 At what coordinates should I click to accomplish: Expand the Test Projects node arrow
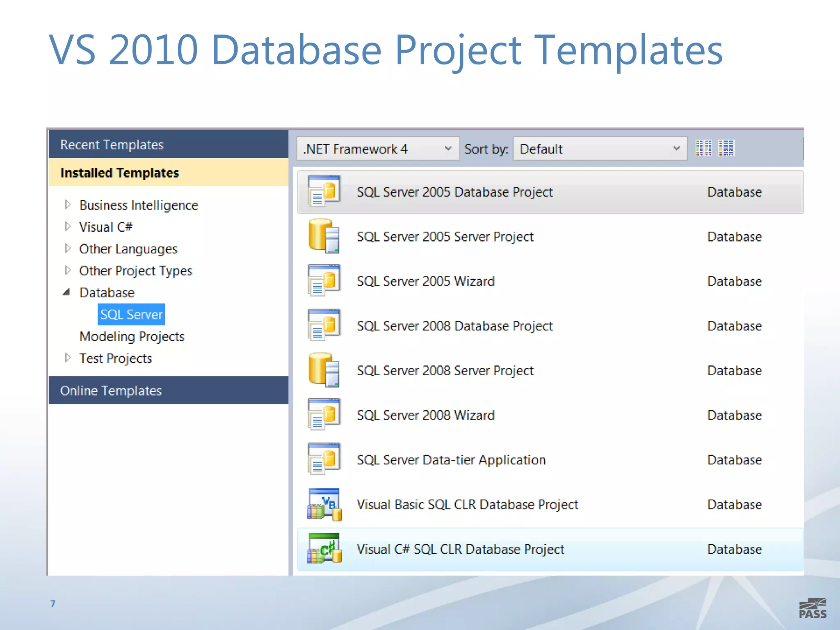pyautogui.click(x=68, y=358)
